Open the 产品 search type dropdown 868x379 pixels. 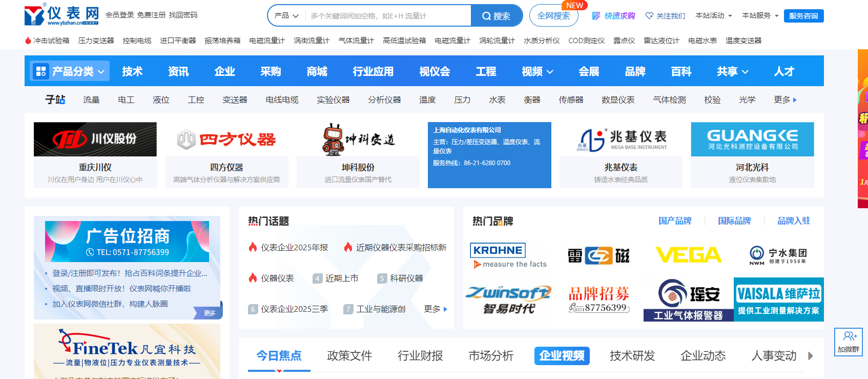pos(286,16)
